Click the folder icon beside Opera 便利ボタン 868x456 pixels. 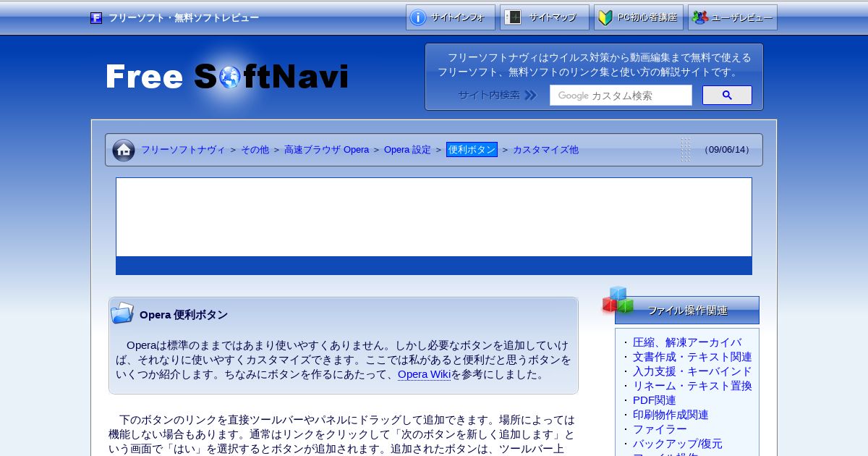pyautogui.click(x=122, y=313)
